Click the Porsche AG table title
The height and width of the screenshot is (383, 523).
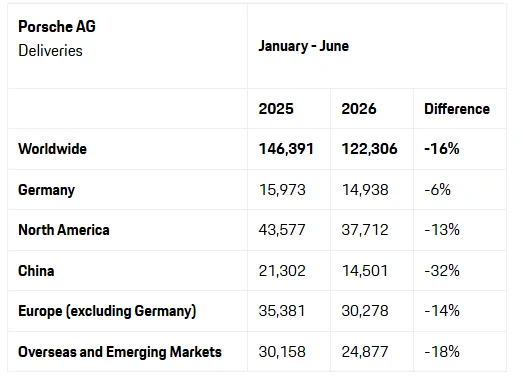(x=57, y=27)
